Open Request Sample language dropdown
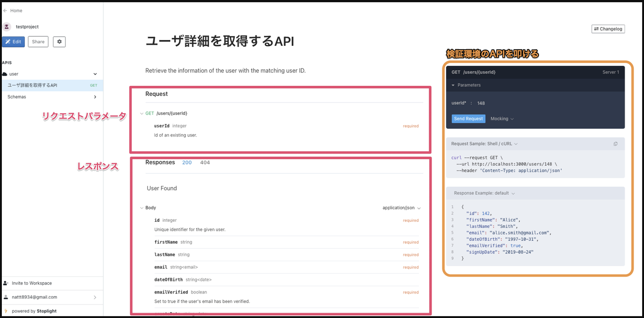The height and width of the screenshot is (318, 644). point(484,144)
